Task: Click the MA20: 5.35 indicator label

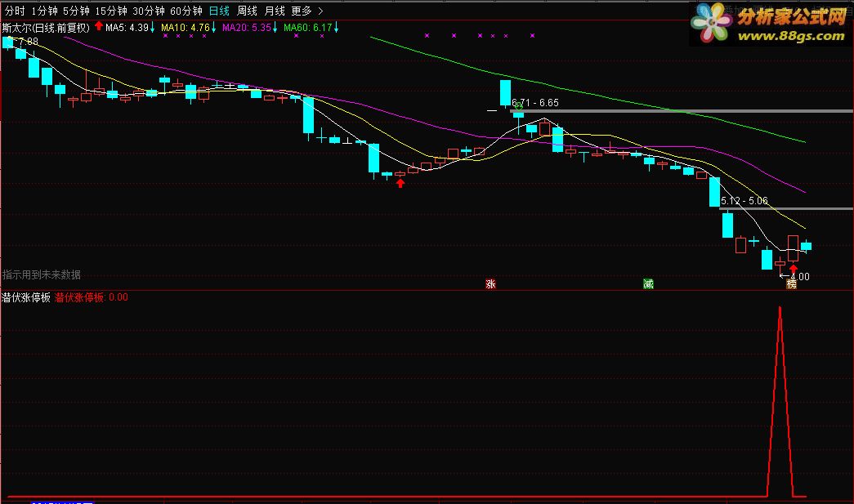Action: [247, 28]
